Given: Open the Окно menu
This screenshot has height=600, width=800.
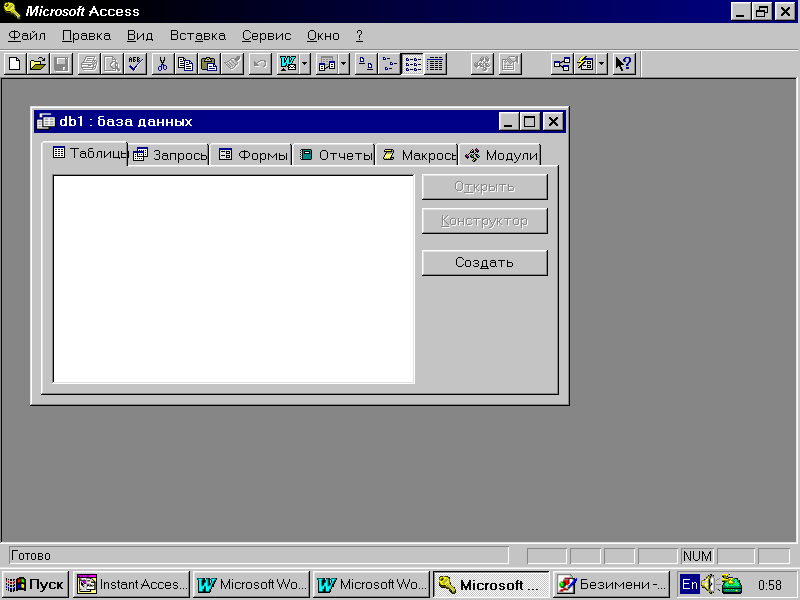Looking at the screenshot, I should tap(323, 36).
